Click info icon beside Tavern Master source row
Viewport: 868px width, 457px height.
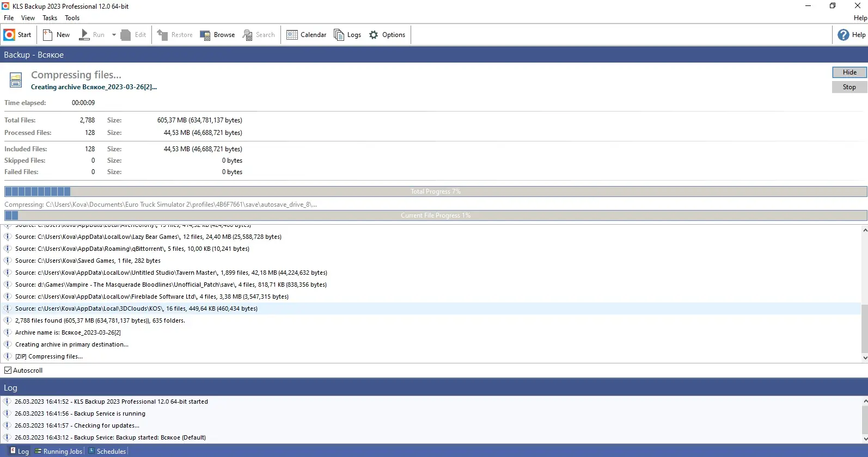tap(8, 273)
